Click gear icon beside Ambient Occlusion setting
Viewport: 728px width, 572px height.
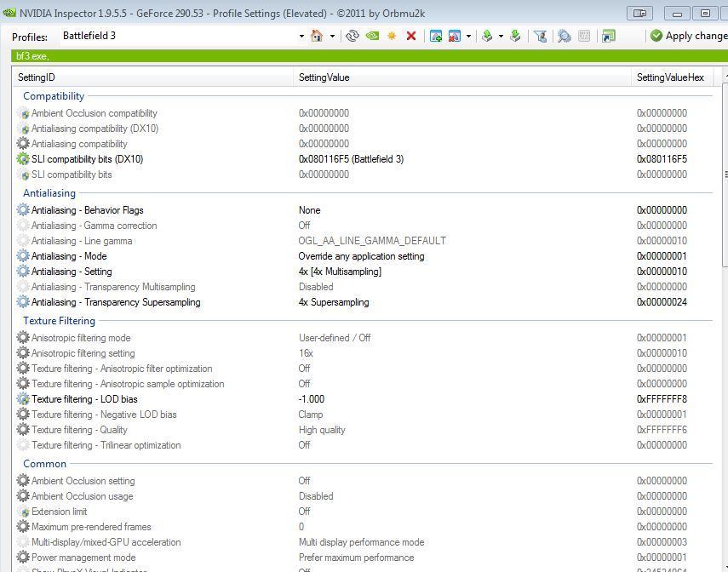pyautogui.click(x=23, y=481)
